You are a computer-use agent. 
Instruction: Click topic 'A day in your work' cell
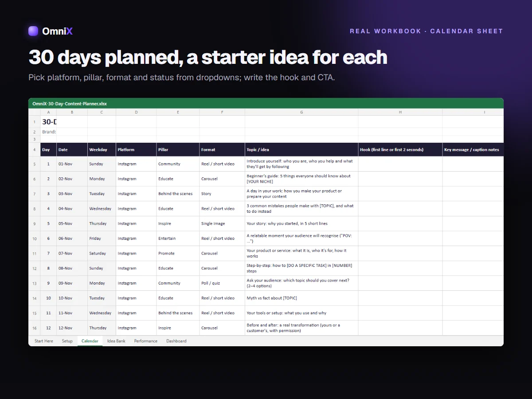click(x=301, y=194)
